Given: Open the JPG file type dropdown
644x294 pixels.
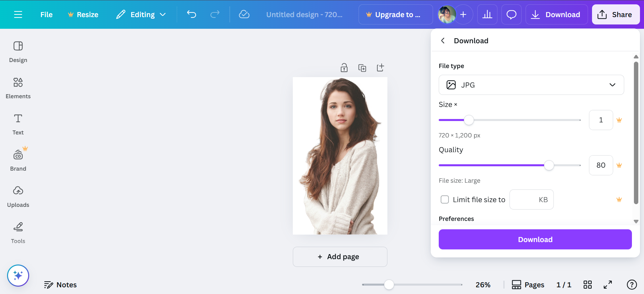Looking at the screenshot, I should [x=531, y=85].
